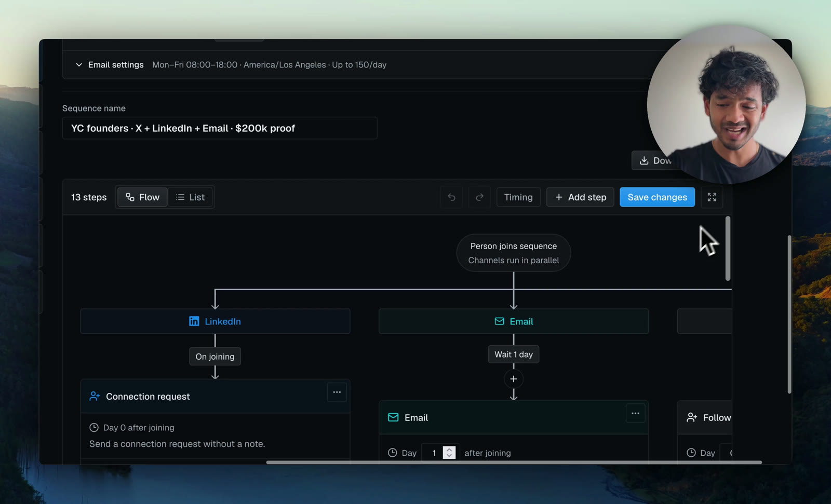Switch to List view tab
Screen dimensions: 831x504
(x=190, y=197)
